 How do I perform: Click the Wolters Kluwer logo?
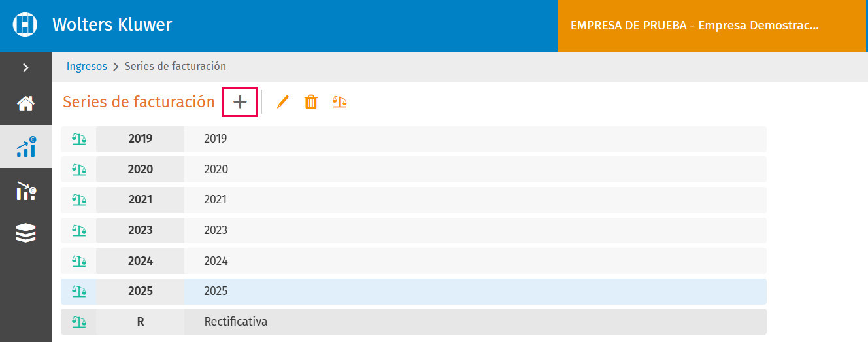(x=25, y=26)
